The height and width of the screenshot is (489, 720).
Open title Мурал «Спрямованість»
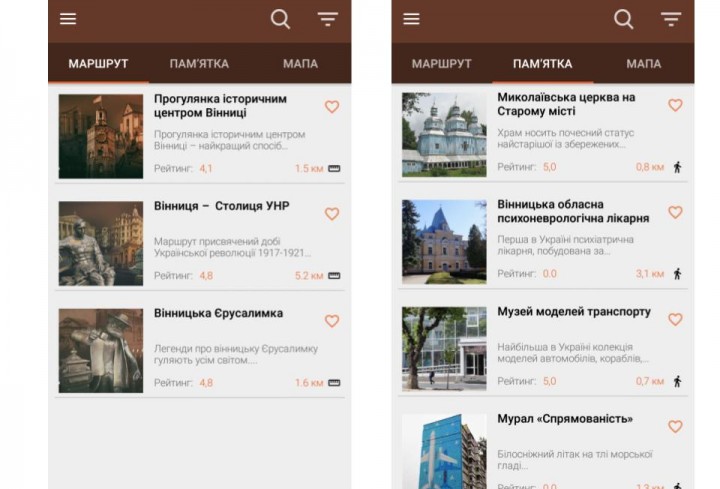(x=565, y=419)
